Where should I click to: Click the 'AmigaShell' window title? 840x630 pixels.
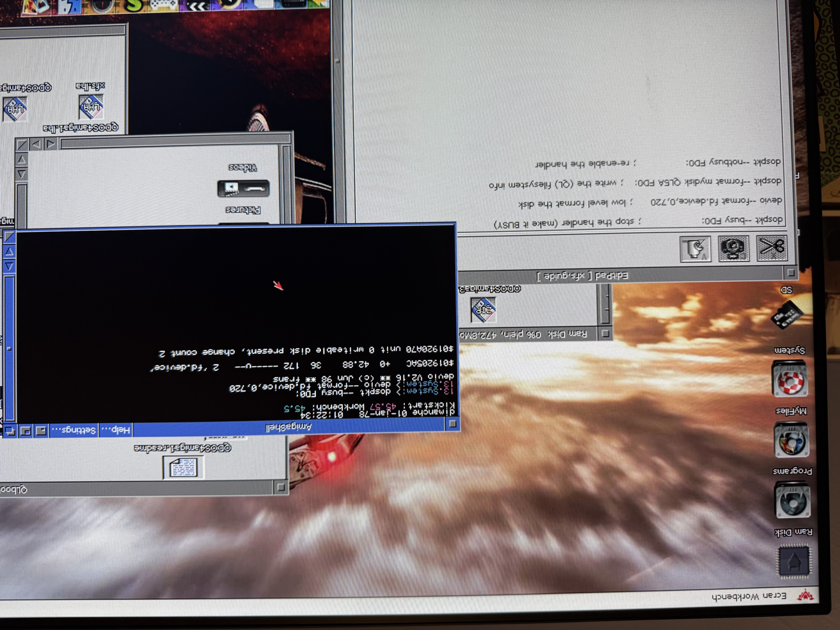(289, 428)
